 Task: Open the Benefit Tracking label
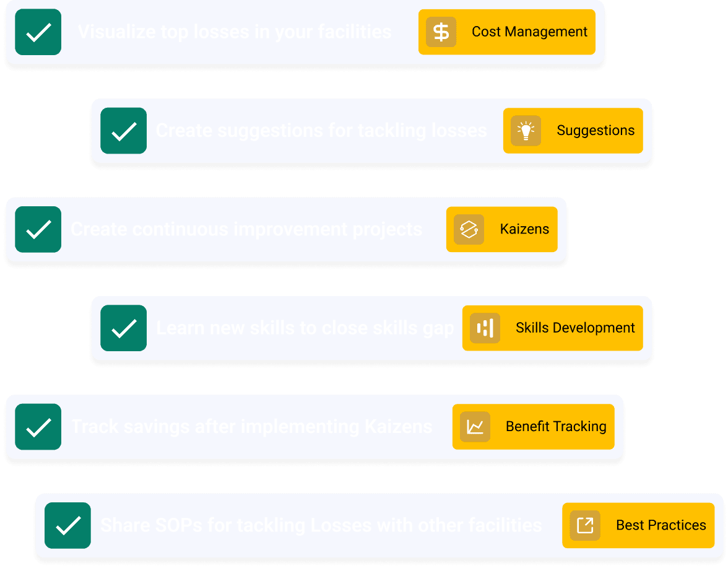tap(556, 427)
